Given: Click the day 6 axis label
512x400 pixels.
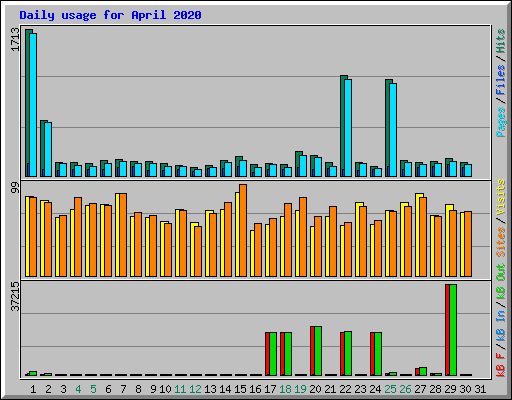Looking at the screenshot, I should tap(108, 389).
